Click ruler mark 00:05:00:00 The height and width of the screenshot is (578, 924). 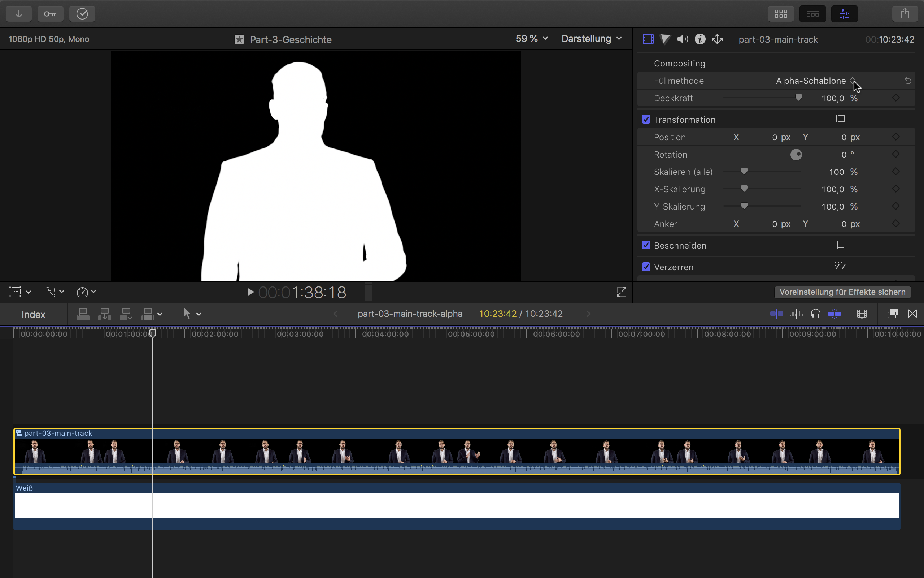point(471,334)
